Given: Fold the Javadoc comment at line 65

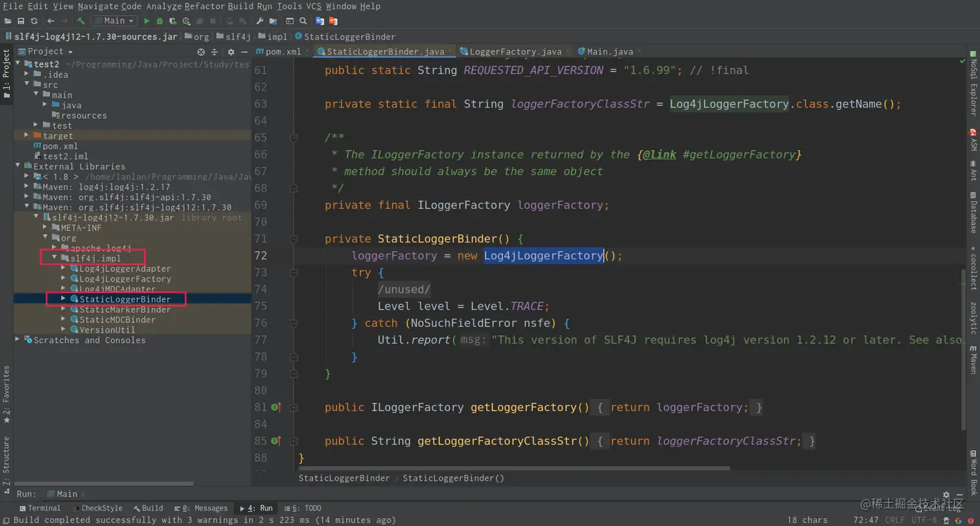Looking at the screenshot, I should [294, 137].
